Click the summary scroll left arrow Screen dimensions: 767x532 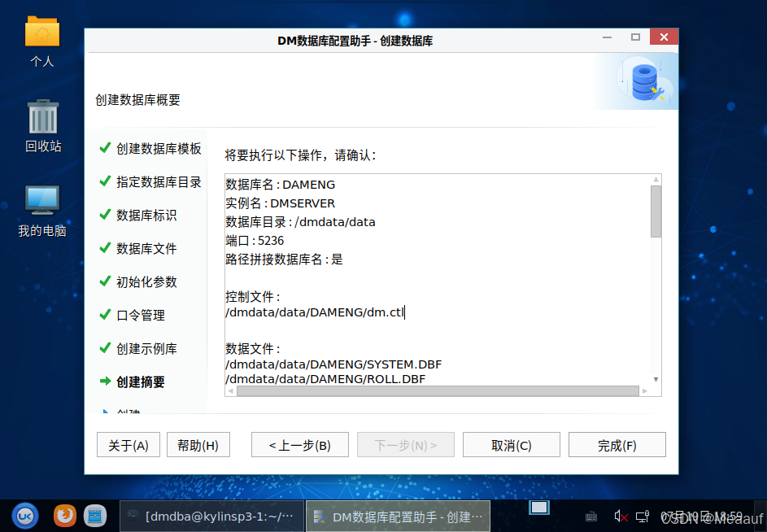231,390
